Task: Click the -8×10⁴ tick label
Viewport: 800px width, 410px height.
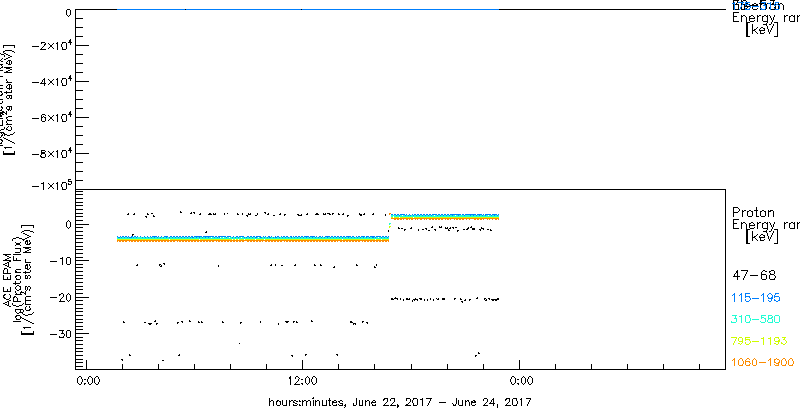Action: coord(51,153)
